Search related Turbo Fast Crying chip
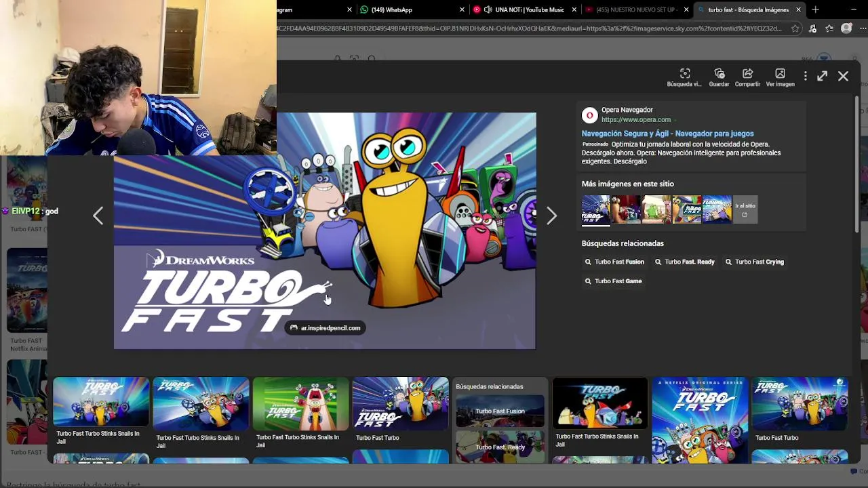The image size is (868, 488). pos(755,262)
